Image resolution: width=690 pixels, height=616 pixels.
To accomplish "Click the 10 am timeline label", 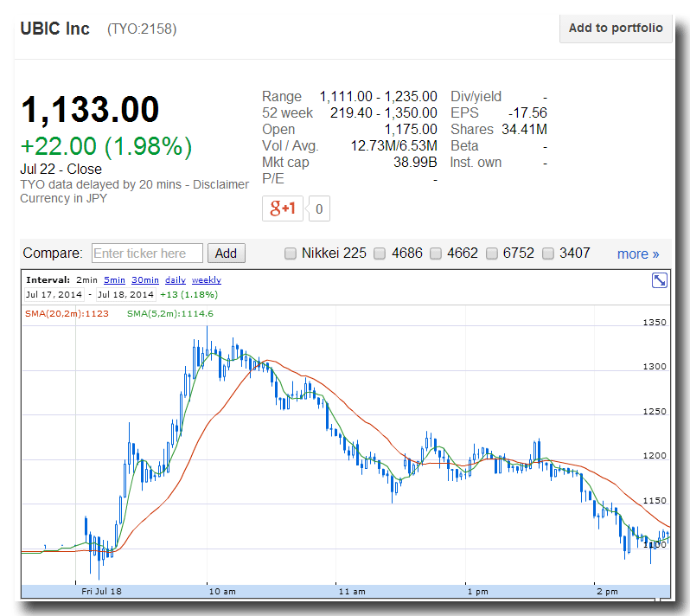I will [222, 591].
